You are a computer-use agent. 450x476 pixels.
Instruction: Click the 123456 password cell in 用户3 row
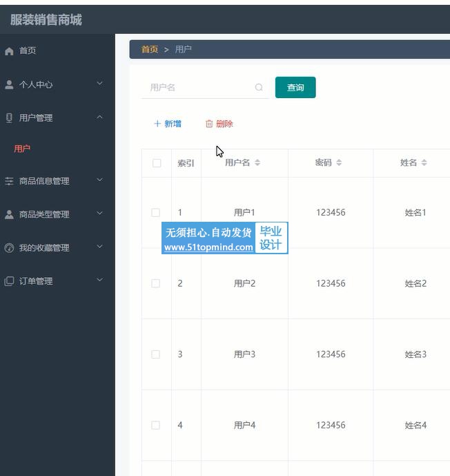click(x=331, y=354)
